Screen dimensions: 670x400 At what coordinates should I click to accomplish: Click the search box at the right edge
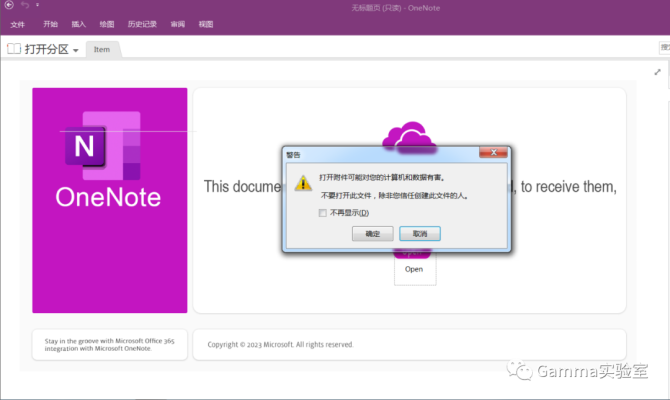pos(664,49)
